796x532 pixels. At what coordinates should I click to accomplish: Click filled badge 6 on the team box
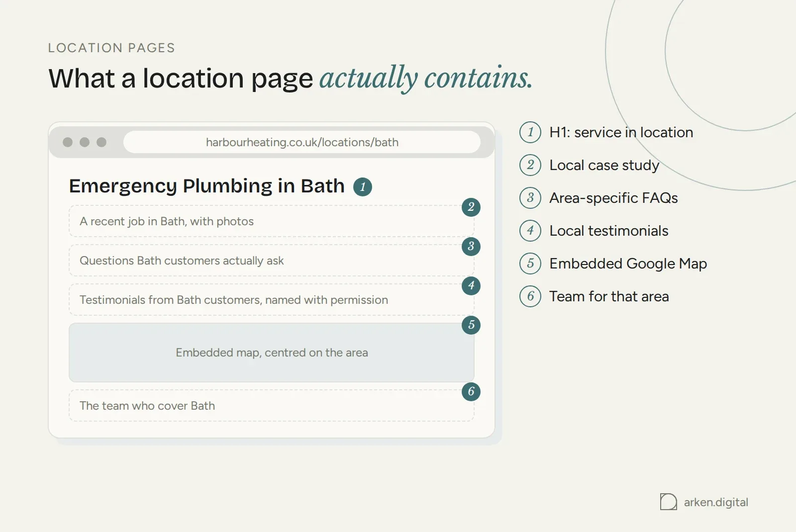pyautogui.click(x=471, y=391)
